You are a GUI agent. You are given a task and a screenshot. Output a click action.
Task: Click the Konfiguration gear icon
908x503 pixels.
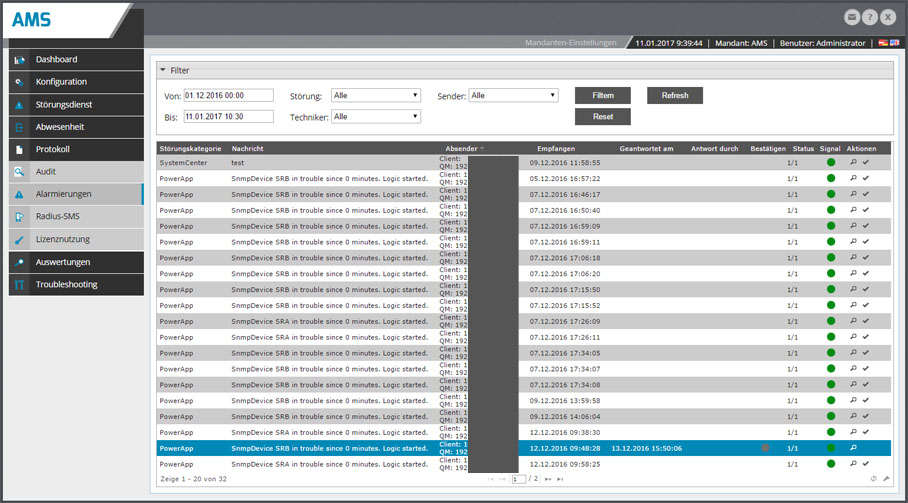[x=20, y=82]
